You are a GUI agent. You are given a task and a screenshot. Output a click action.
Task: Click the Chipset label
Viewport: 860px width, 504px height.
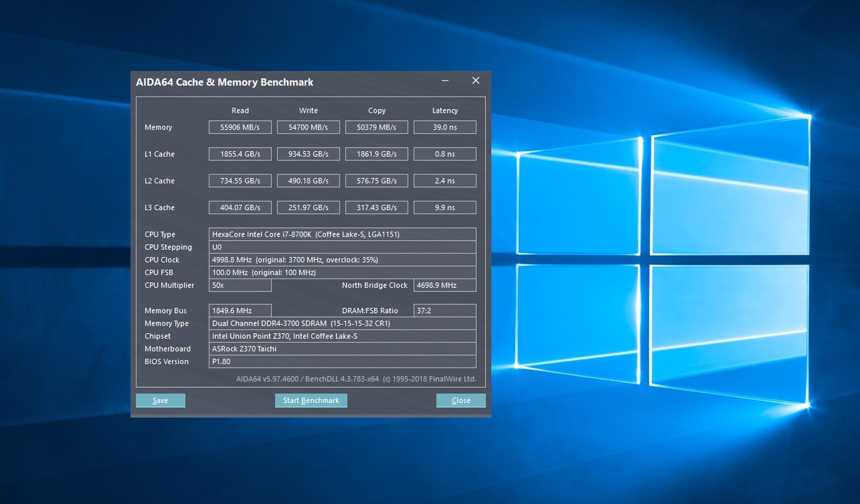tap(158, 336)
